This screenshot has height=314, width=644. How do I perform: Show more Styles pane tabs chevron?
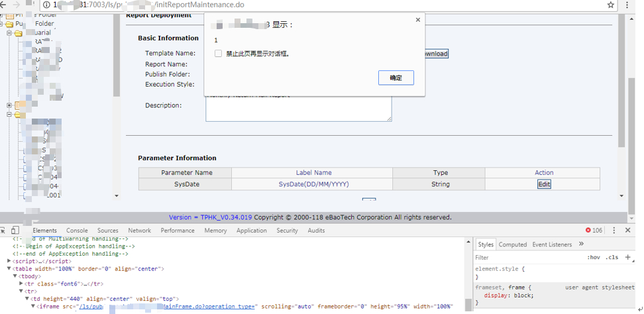(581, 244)
